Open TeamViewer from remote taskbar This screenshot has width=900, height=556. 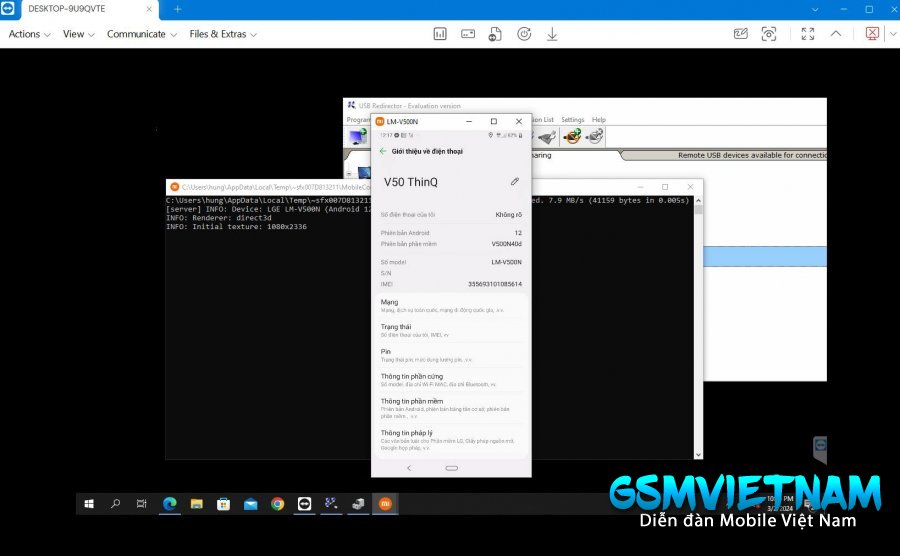click(x=304, y=504)
